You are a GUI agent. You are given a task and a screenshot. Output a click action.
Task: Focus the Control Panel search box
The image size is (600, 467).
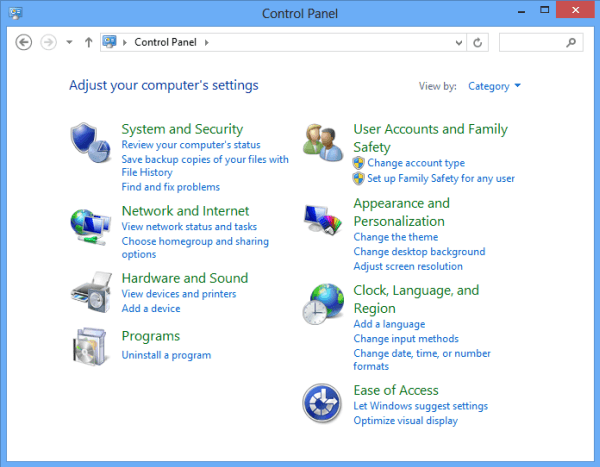541,42
